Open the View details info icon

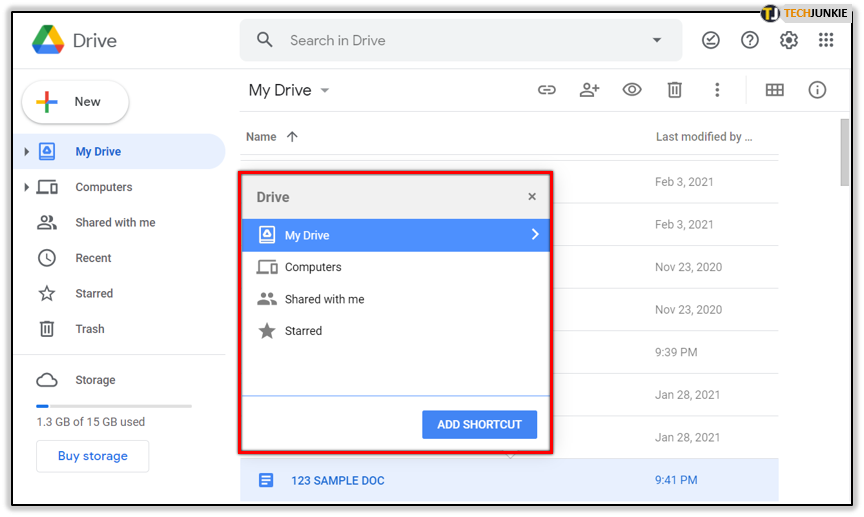[x=817, y=90]
